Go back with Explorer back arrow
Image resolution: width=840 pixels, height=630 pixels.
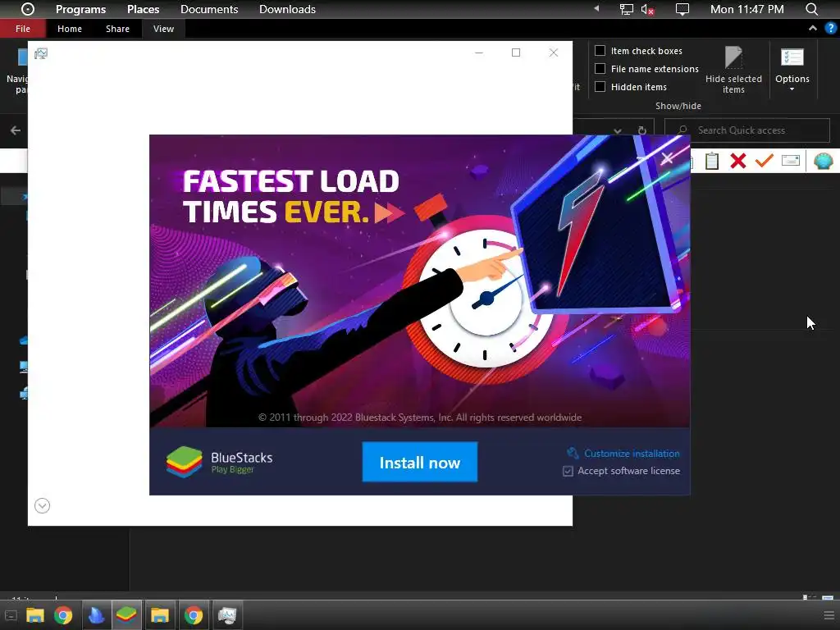[x=16, y=130]
